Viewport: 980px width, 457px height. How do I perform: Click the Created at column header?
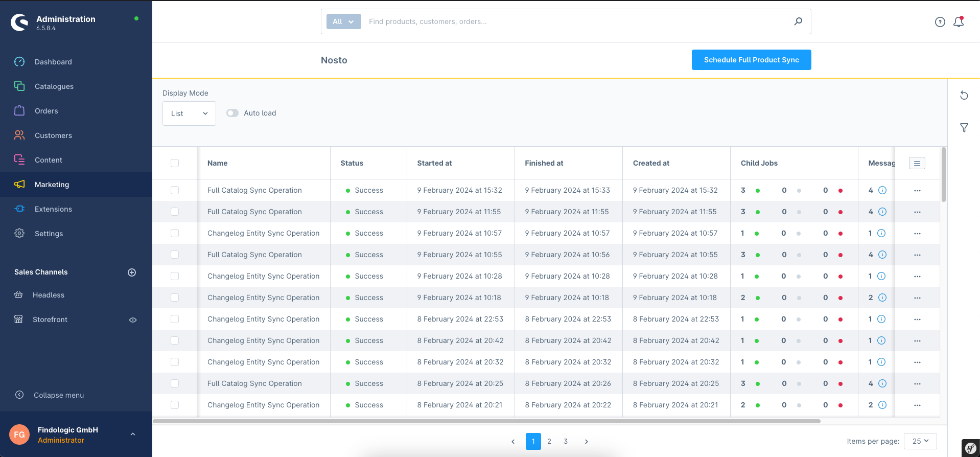click(676, 163)
